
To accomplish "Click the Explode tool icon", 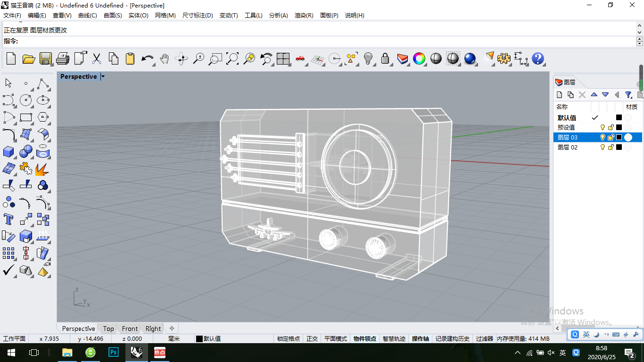I will coord(43,168).
